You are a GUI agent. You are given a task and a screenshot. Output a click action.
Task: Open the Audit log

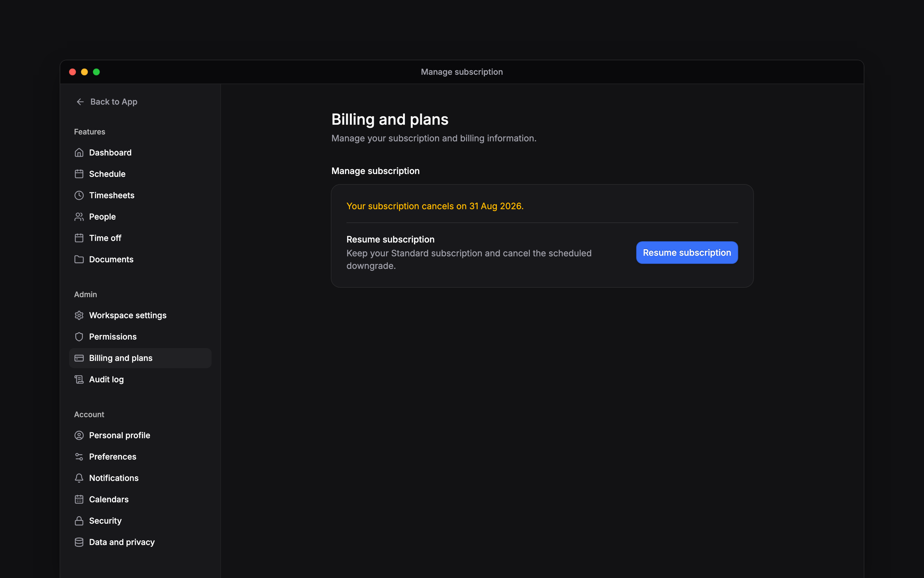140,379
